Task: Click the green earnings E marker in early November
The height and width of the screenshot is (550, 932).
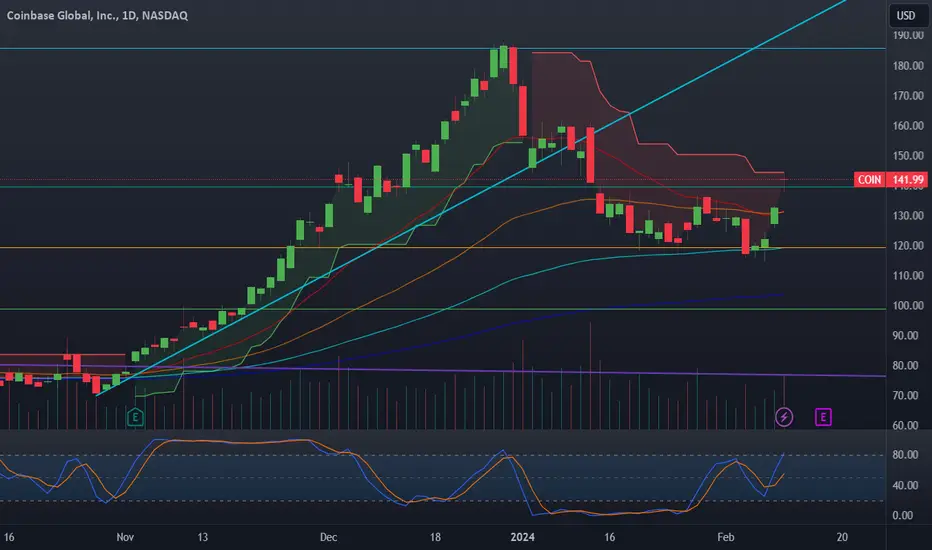Action: [x=136, y=417]
